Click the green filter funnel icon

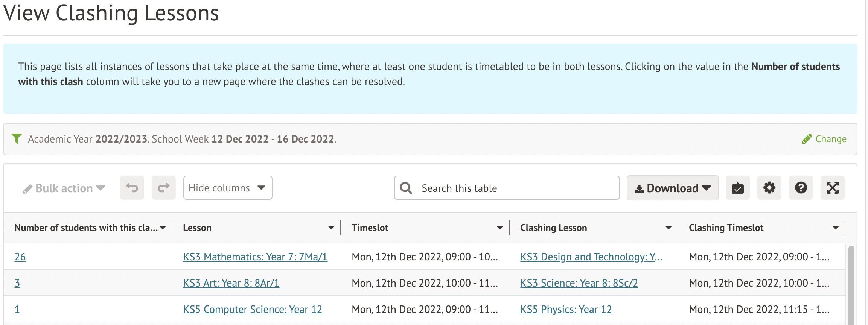point(17,139)
